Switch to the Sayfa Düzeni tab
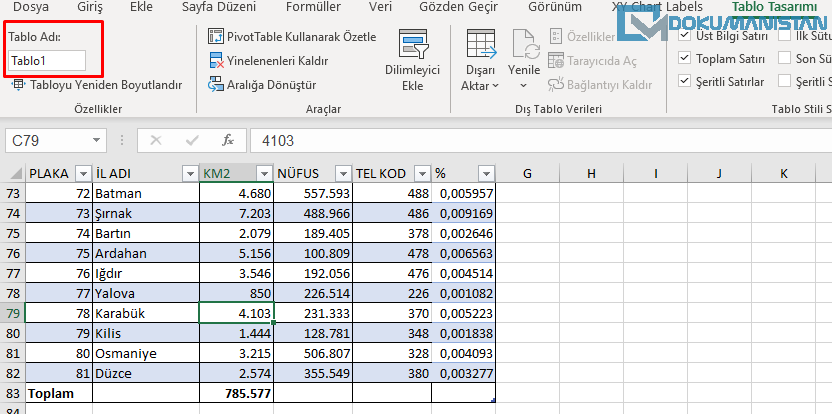 [x=219, y=7]
